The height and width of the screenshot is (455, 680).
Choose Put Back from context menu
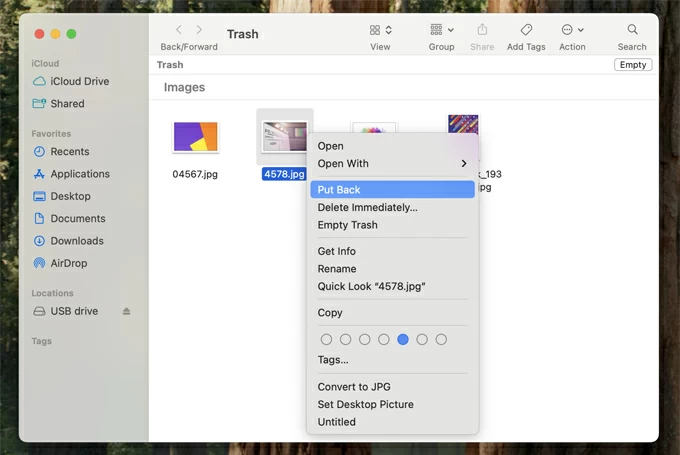click(x=339, y=190)
